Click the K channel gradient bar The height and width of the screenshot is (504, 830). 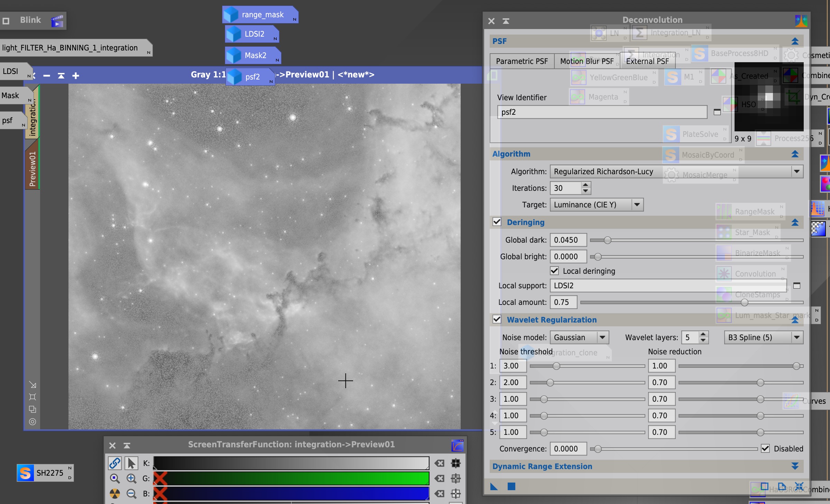(291, 463)
